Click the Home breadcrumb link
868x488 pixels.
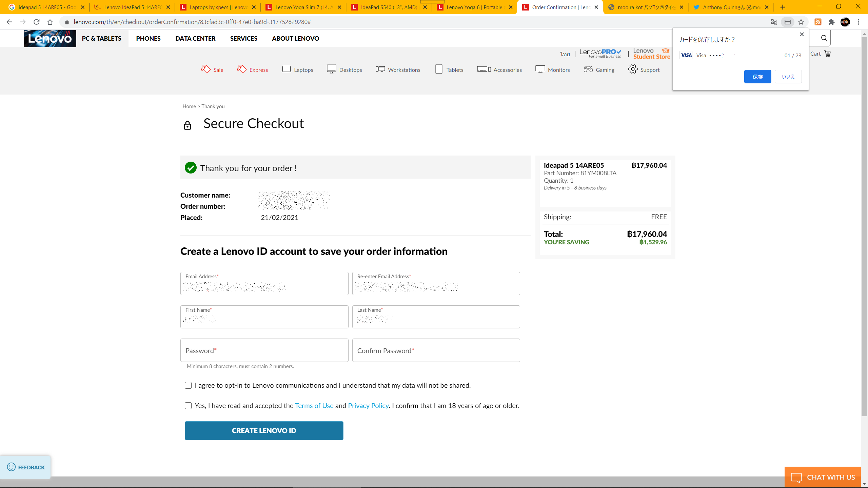(x=189, y=106)
